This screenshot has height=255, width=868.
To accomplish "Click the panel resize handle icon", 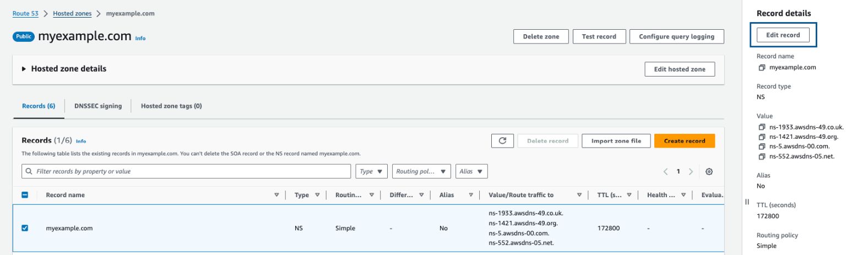I will point(747,202).
